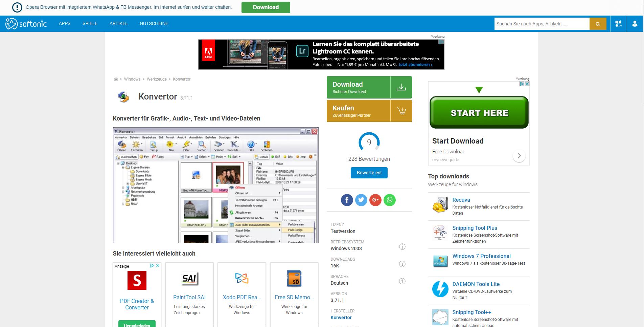Screen dimensions: 644x327
Task: Click the search magnifier button
Action: click(598, 24)
